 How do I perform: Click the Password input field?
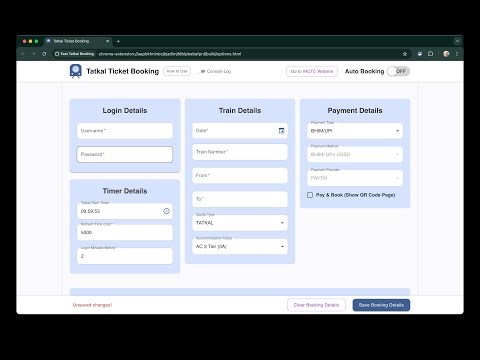click(x=125, y=154)
